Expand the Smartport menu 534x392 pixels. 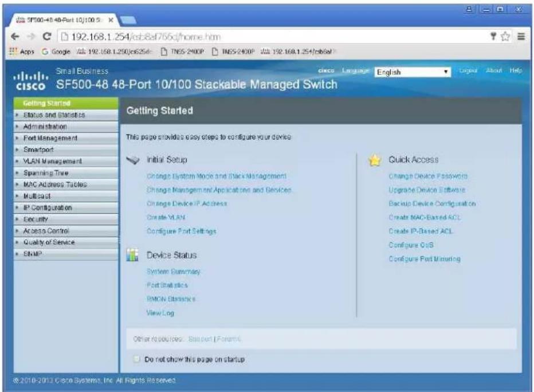[x=66, y=150]
